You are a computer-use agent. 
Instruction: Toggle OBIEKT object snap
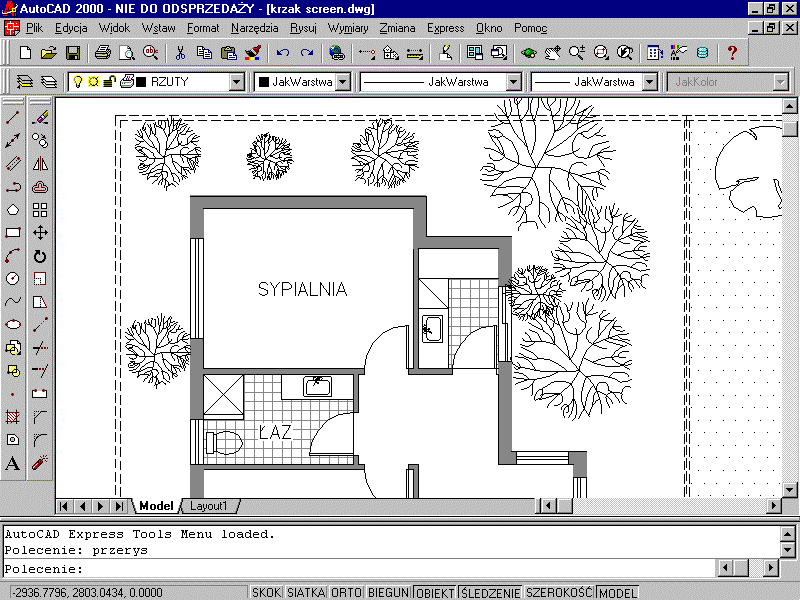click(x=435, y=592)
